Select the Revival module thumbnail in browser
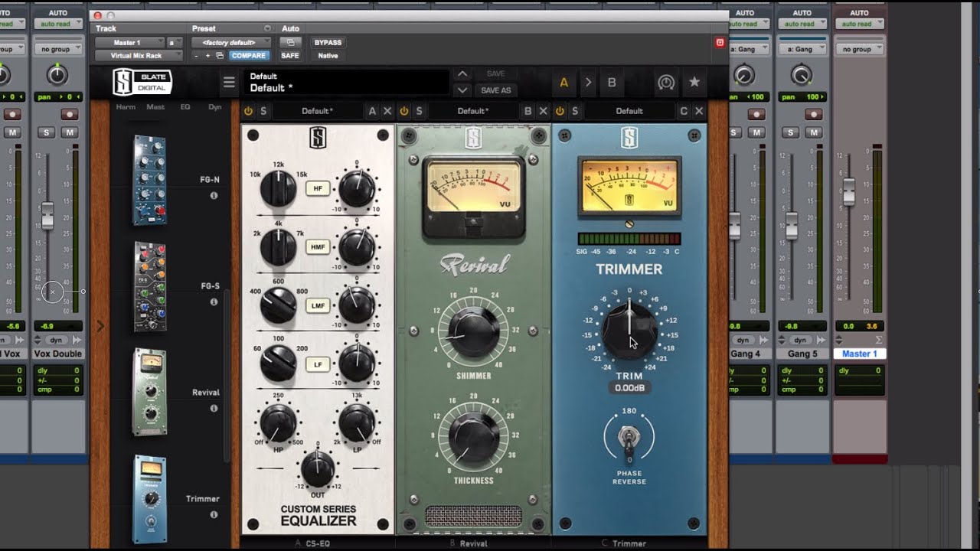980x551 pixels. pos(149,392)
